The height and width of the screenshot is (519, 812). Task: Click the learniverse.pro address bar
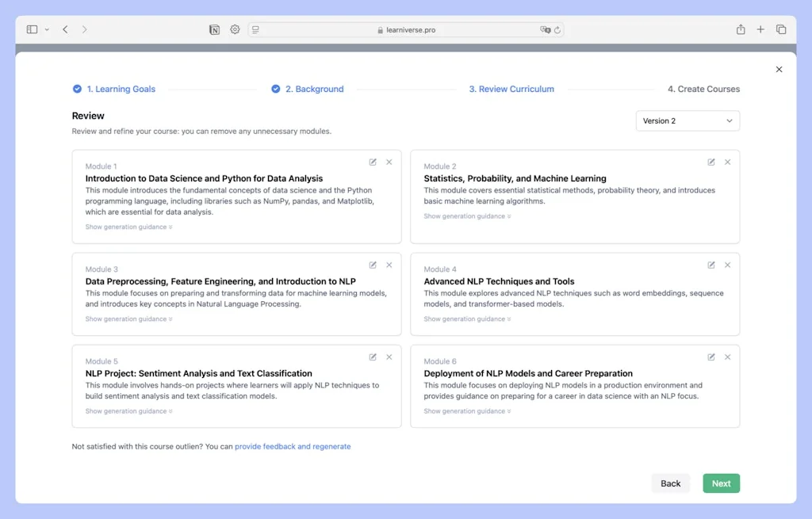[406, 29]
